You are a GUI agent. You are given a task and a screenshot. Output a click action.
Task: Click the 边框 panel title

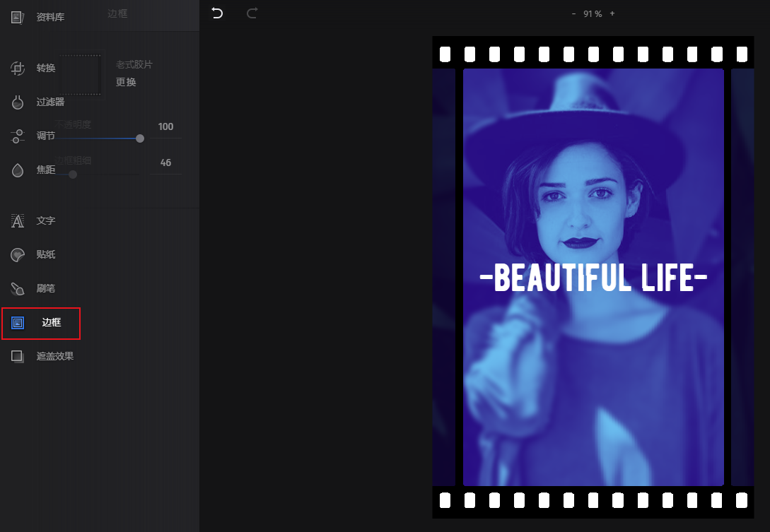click(x=117, y=13)
